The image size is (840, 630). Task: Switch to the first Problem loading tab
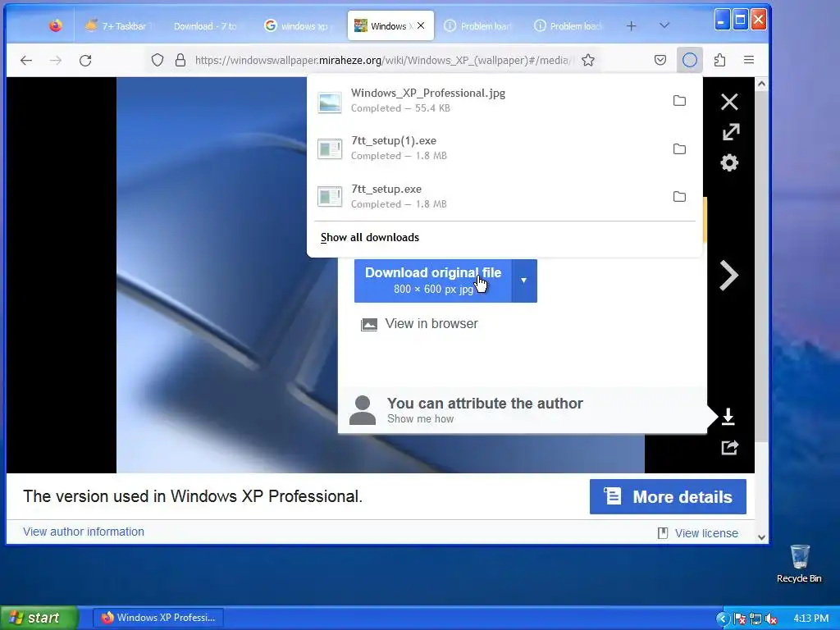[x=479, y=25]
